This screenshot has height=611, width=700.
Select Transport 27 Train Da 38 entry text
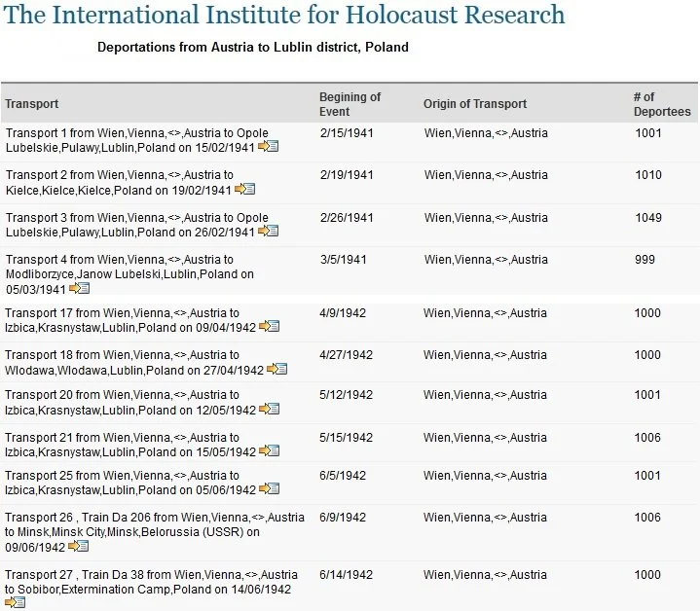[x=151, y=582]
